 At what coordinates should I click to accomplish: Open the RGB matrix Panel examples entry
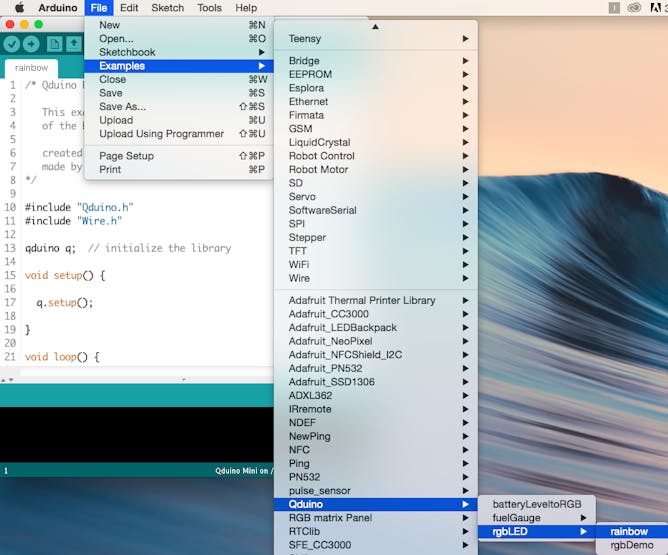coord(376,518)
